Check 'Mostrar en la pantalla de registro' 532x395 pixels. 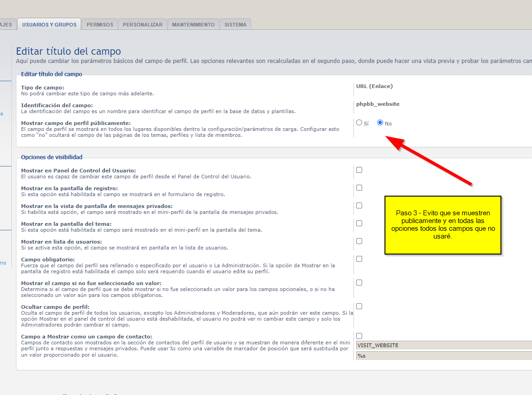point(359,188)
